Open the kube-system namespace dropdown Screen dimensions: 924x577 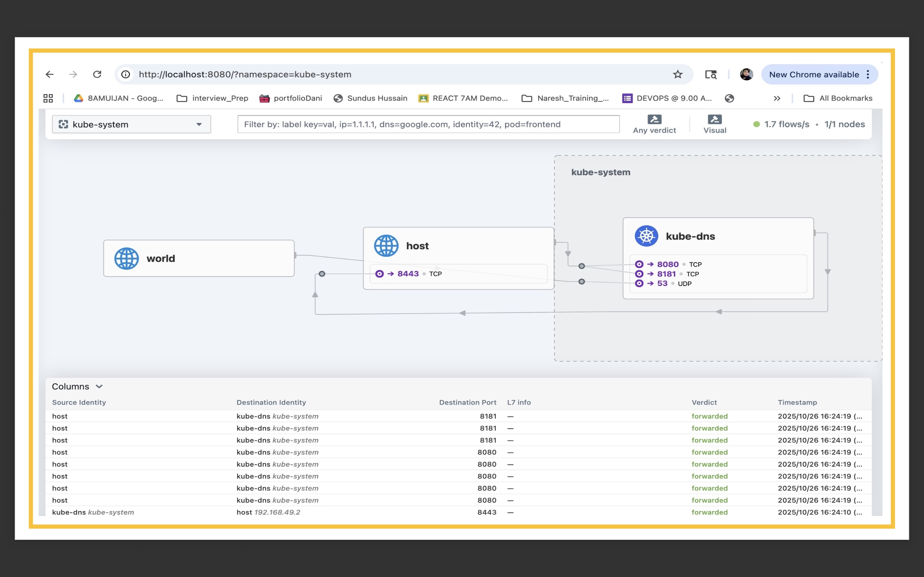(131, 124)
